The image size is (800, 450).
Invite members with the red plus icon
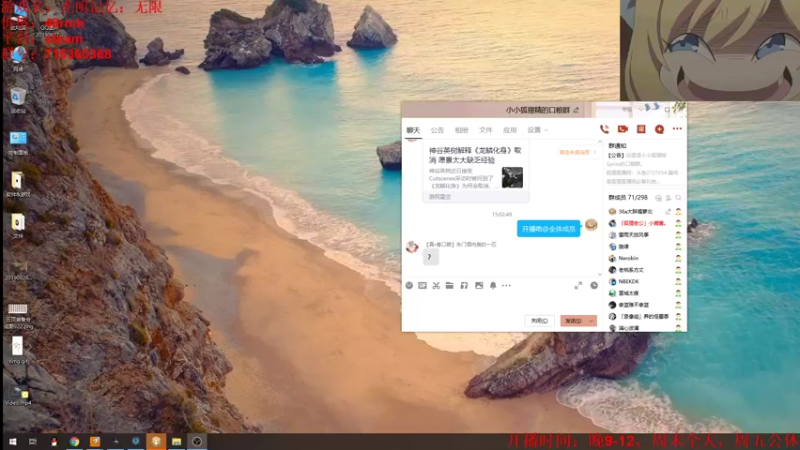pos(659,130)
